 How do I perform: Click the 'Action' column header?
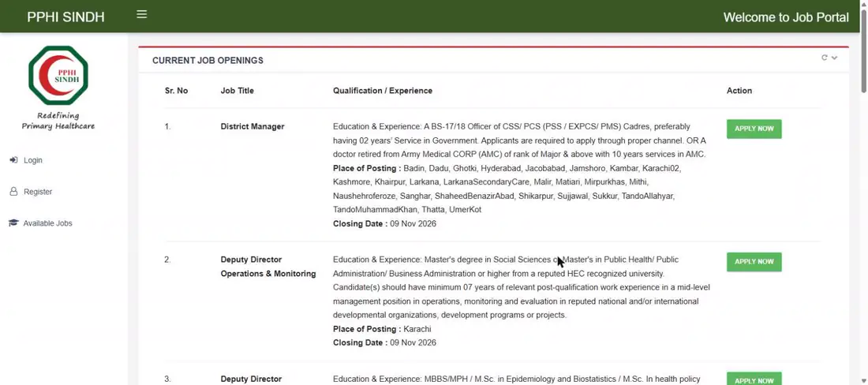click(739, 91)
